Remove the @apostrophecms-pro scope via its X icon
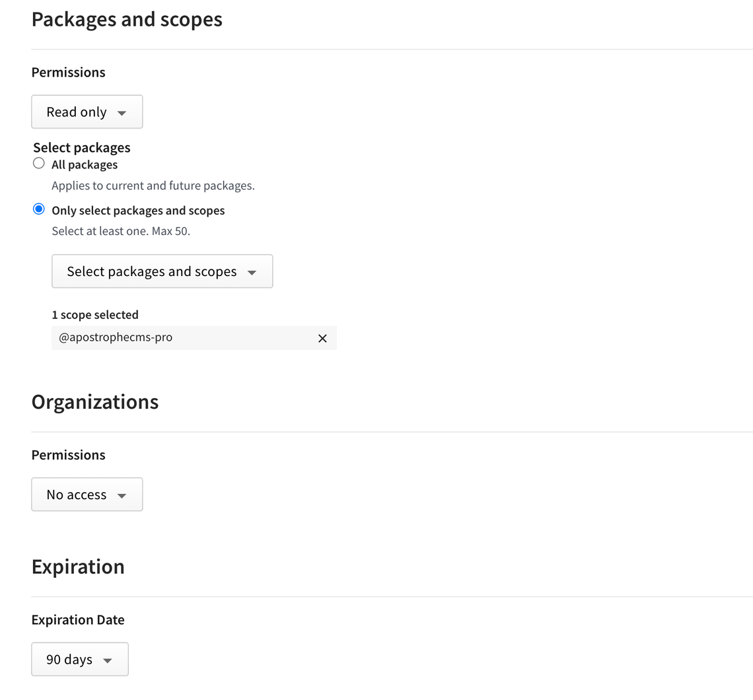 pyautogui.click(x=322, y=338)
